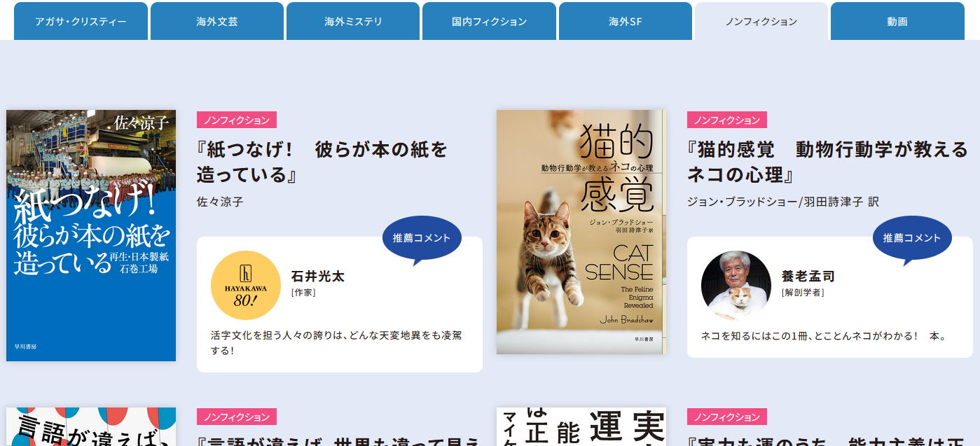The height and width of the screenshot is (446, 980).
Task: Click the pink ノンフィクション tag above 紙つなげ!
Action: tap(237, 120)
